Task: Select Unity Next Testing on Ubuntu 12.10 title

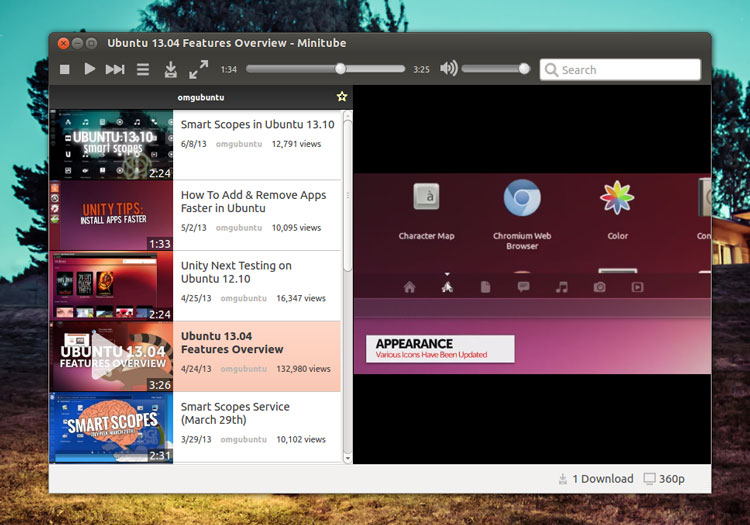Action: (236, 272)
